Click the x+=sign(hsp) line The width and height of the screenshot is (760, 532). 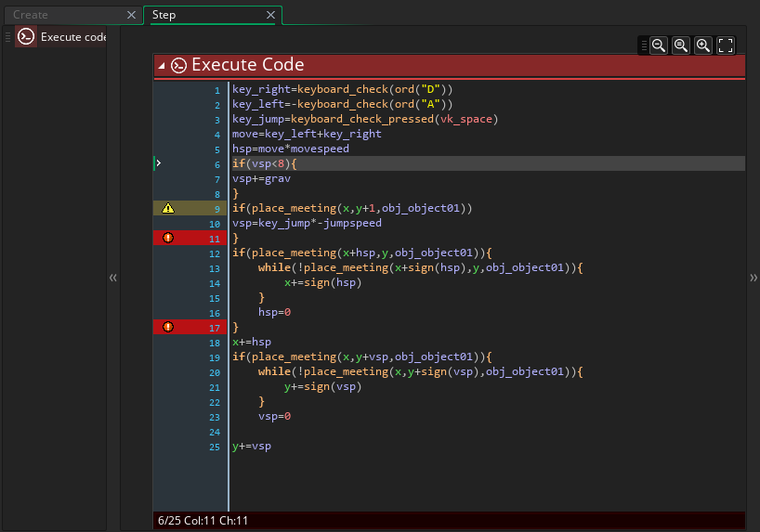point(322,282)
